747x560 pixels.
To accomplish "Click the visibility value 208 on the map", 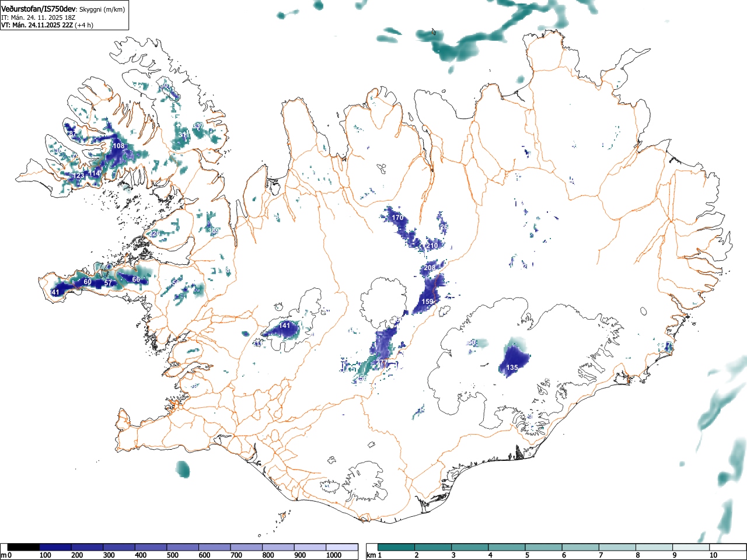I will pos(430,267).
